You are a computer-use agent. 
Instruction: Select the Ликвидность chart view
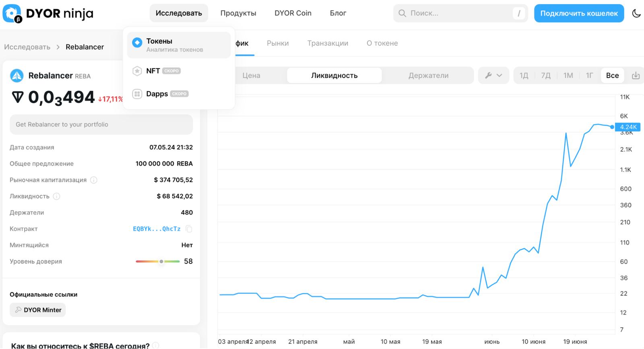tap(334, 75)
